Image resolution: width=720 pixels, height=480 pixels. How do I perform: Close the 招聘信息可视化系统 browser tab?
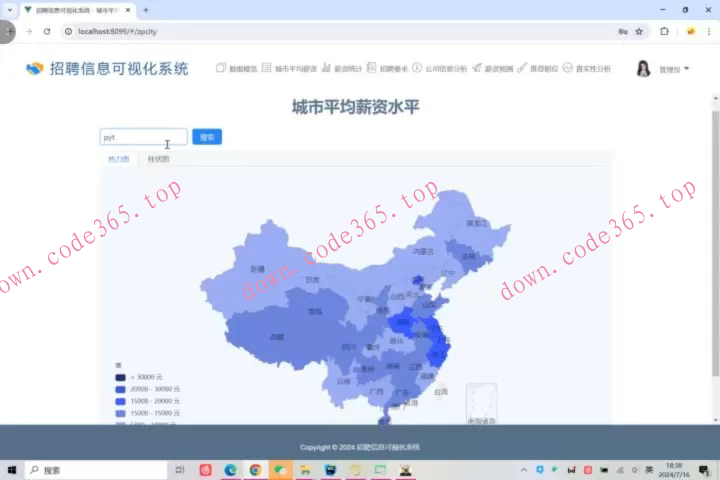tap(128, 10)
